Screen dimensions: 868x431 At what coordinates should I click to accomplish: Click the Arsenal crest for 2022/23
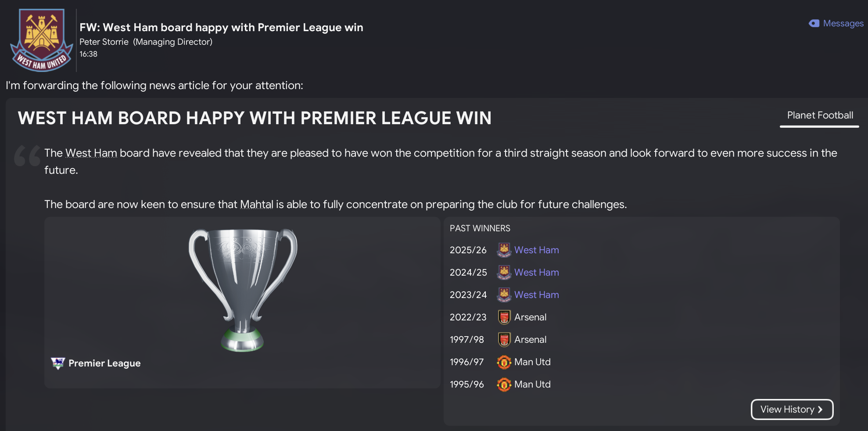point(504,317)
